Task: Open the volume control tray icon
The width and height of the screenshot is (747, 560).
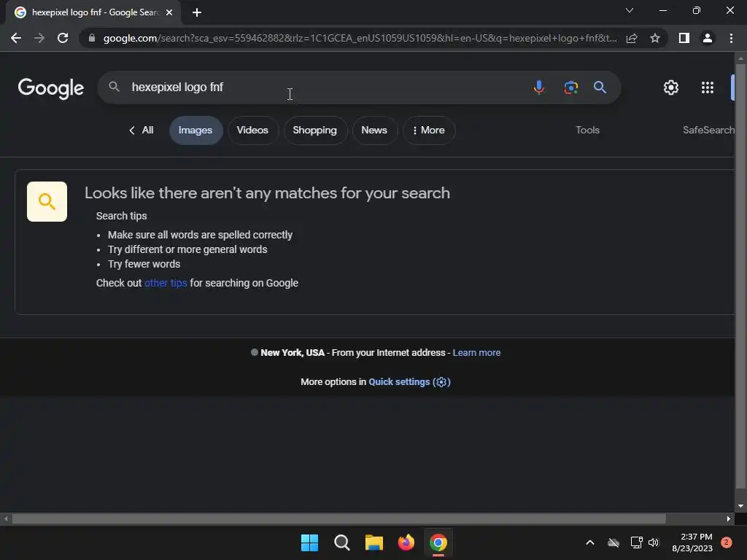Action: tap(654, 542)
